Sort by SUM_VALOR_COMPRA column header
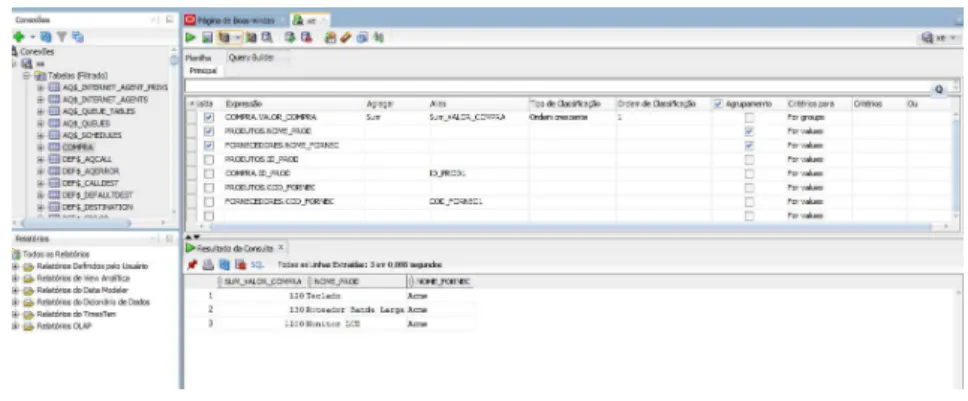Image resolution: width=968 pixels, height=401 pixels. pos(263,281)
